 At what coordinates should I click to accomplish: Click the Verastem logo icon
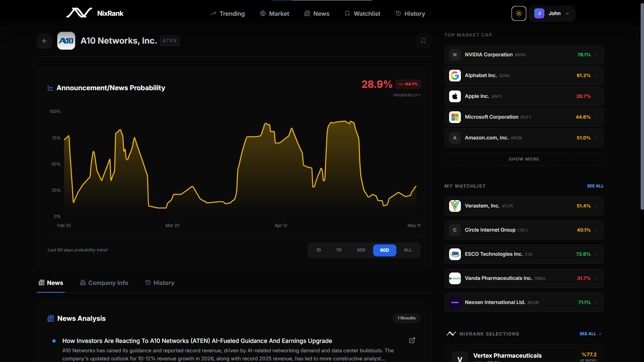pyautogui.click(x=455, y=206)
